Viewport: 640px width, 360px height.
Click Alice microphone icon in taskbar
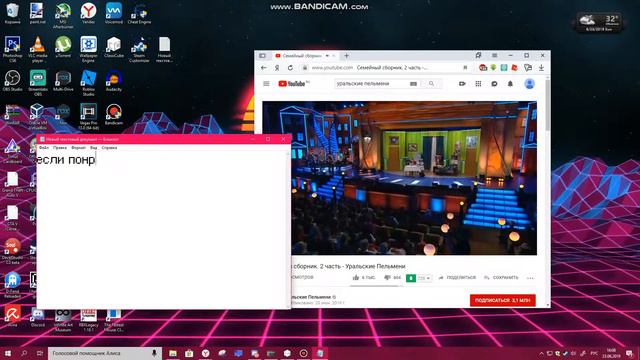point(154,353)
